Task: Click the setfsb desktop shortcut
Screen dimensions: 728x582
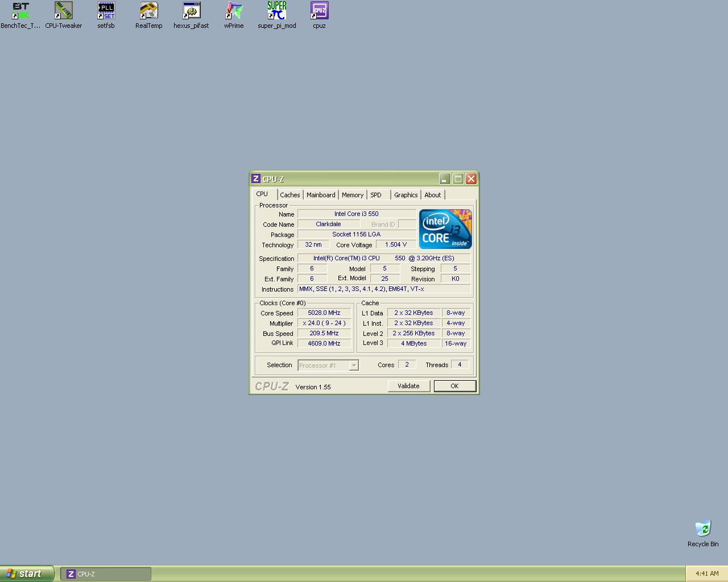Action: click(x=106, y=11)
